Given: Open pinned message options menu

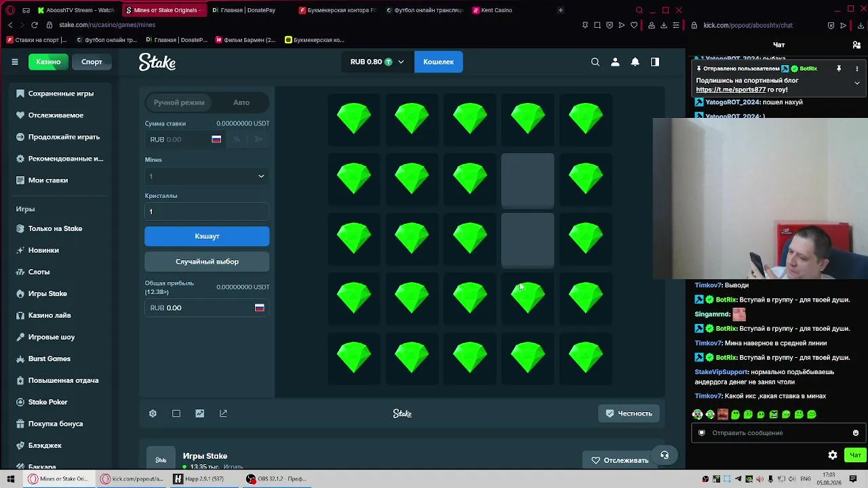Looking at the screenshot, I should [856, 68].
